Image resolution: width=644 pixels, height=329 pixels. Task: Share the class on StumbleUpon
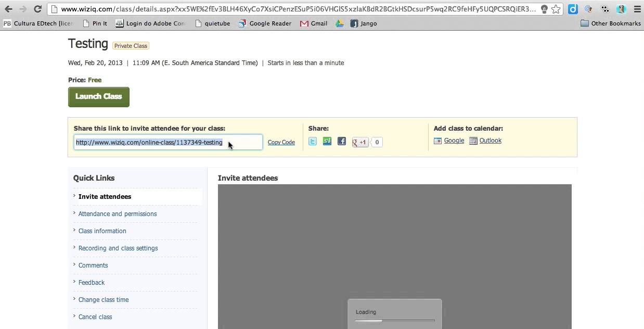(x=327, y=141)
